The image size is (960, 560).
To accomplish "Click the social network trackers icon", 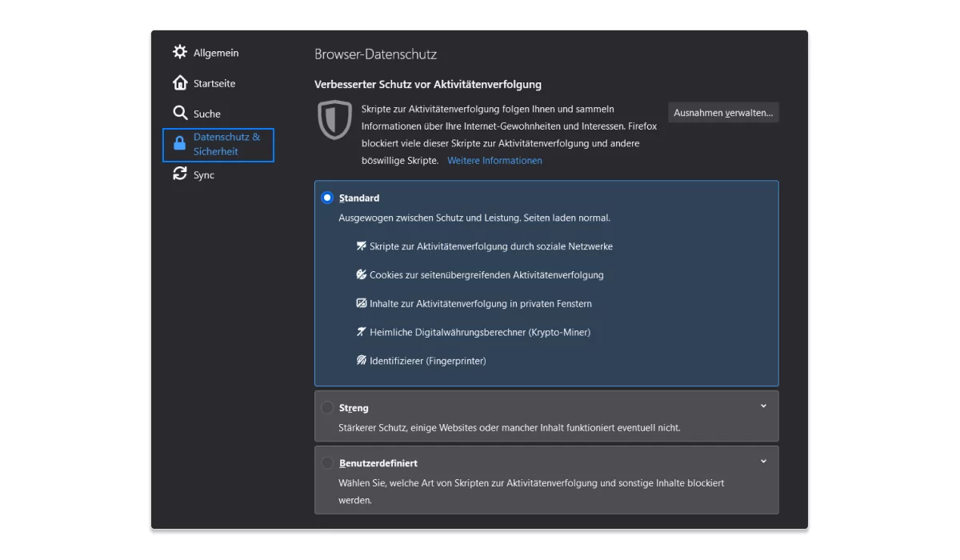I will [x=362, y=246].
